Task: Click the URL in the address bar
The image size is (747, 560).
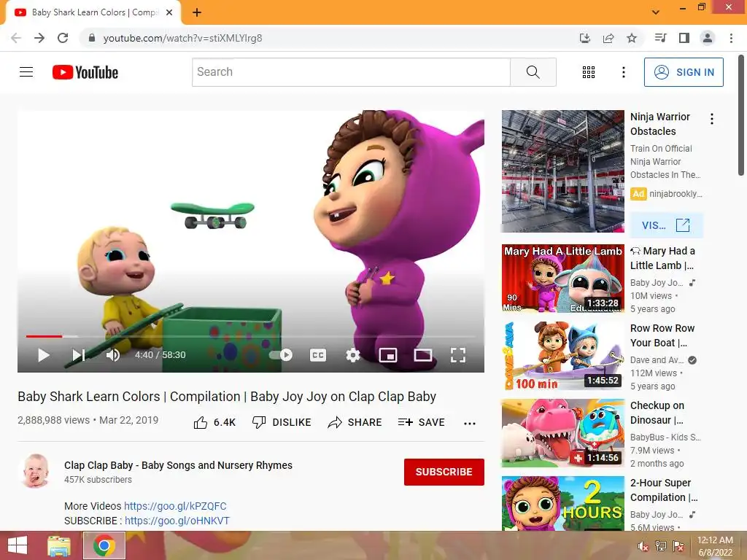Action: (x=182, y=38)
